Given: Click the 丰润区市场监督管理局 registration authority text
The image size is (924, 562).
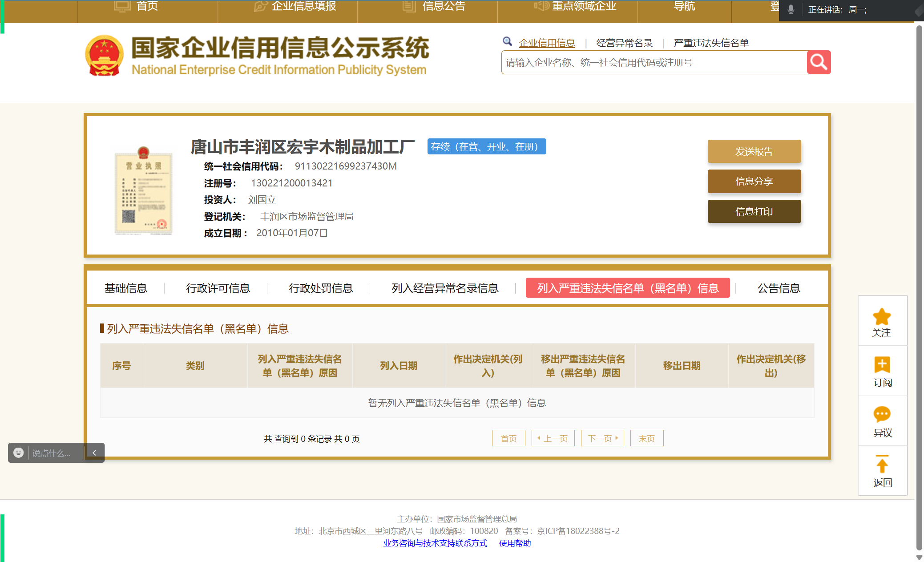Looking at the screenshot, I should [x=307, y=216].
